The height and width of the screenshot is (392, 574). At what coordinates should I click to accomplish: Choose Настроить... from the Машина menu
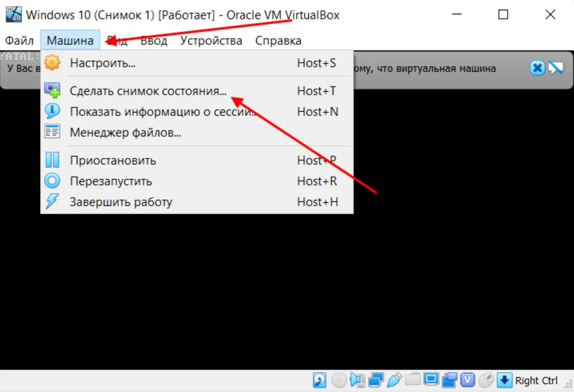click(197, 63)
